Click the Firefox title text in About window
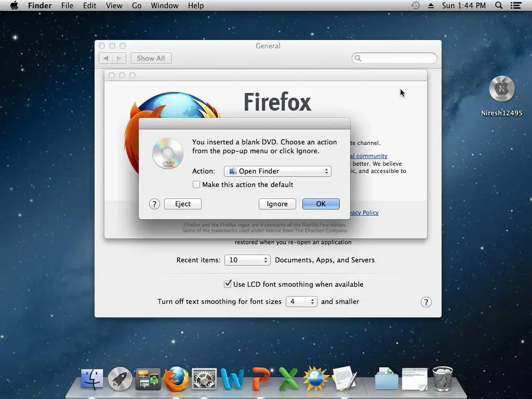The image size is (532, 399). click(x=277, y=102)
